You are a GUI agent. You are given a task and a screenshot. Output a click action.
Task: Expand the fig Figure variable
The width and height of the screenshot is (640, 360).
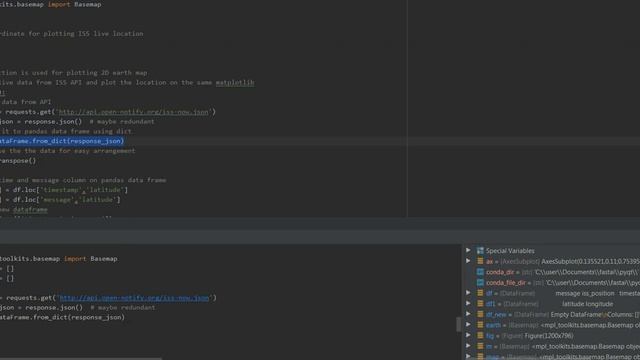[468, 335]
